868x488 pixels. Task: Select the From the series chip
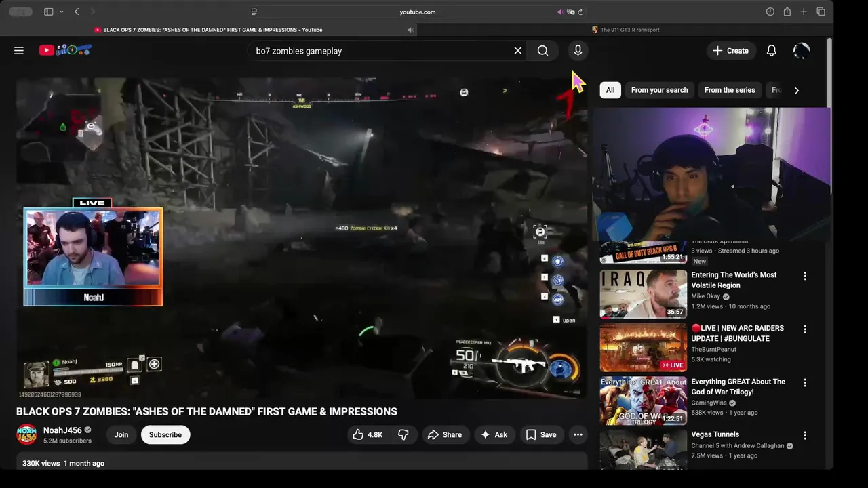[x=730, y=90]
